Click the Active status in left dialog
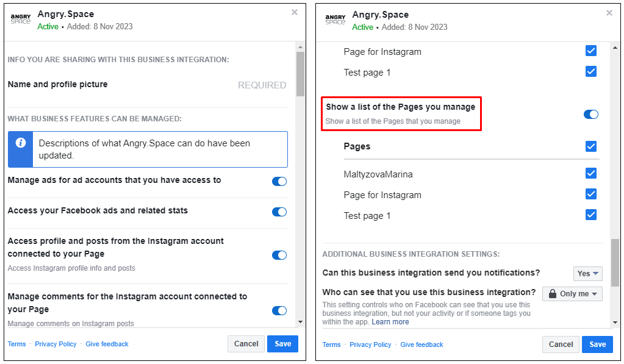 (x=48, y=27)
